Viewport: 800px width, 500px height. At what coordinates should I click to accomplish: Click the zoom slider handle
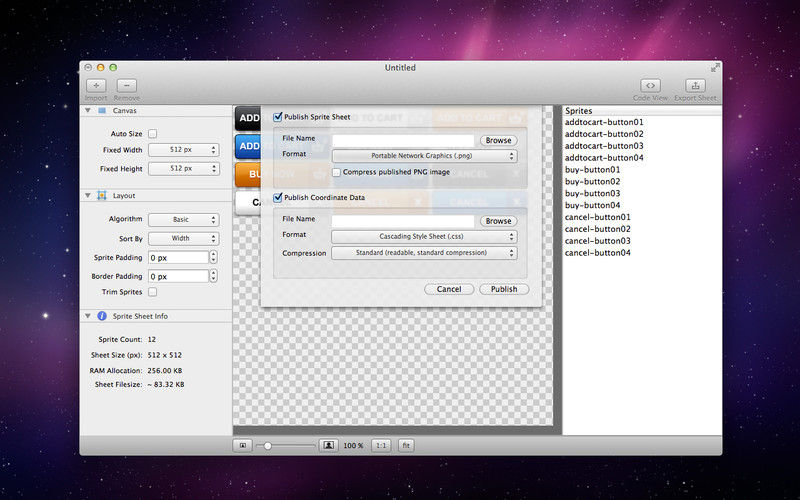(x=267, y=446)
